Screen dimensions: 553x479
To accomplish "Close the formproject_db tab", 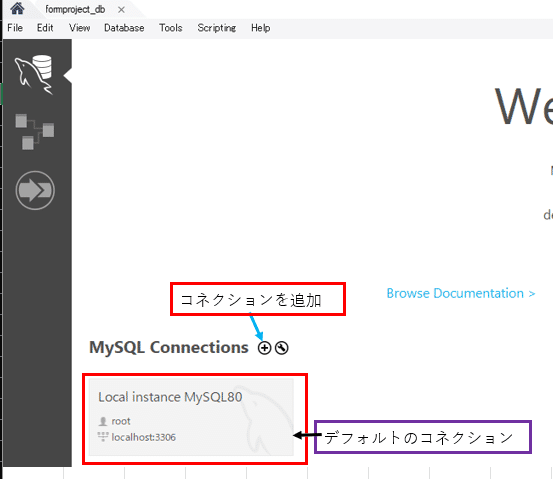I will point(121,10).
